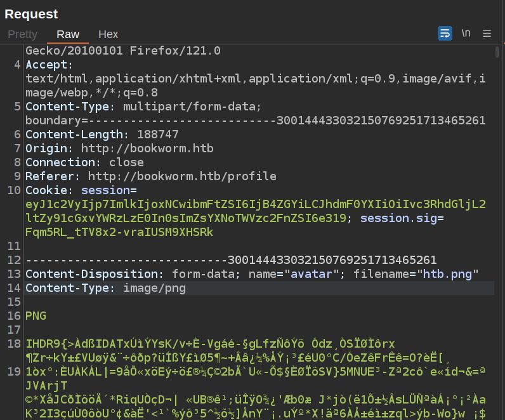Click the multipart/form-data value

(192, 107)
